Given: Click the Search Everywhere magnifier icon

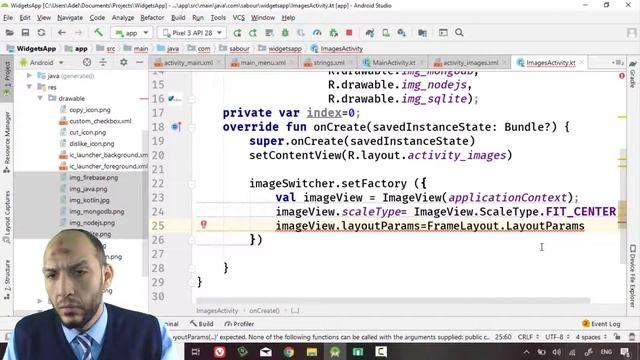Looking at the screenshot, I should pos(459,33).
